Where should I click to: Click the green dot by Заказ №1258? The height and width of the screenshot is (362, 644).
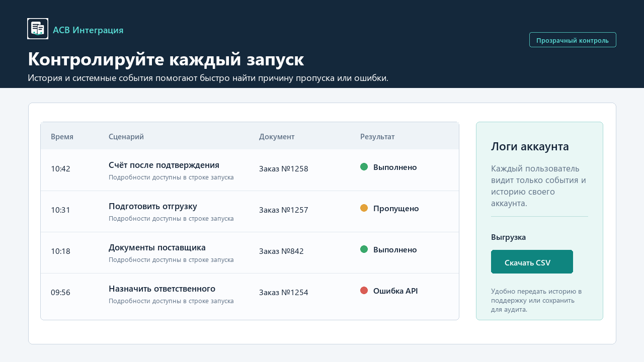click(364, 167)
